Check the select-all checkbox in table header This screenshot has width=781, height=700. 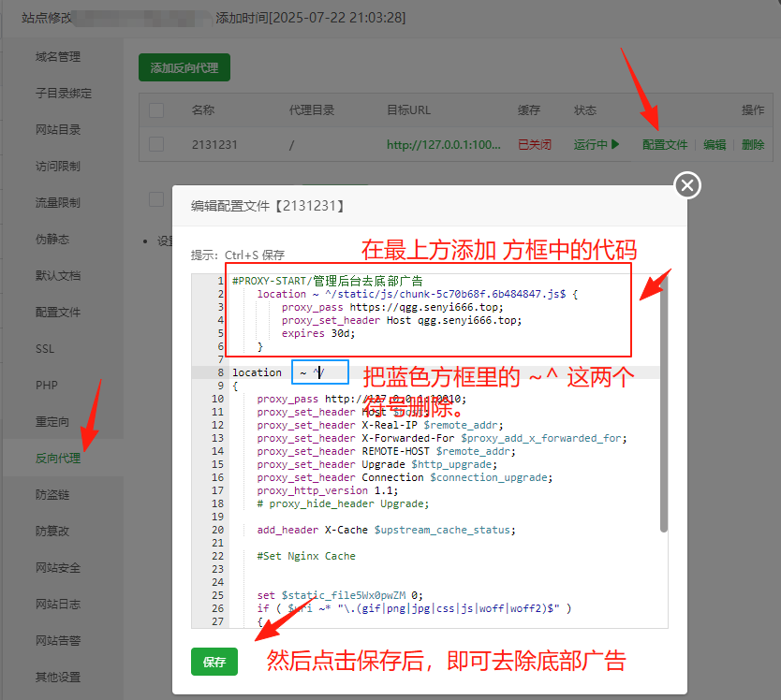coord(156,109)
